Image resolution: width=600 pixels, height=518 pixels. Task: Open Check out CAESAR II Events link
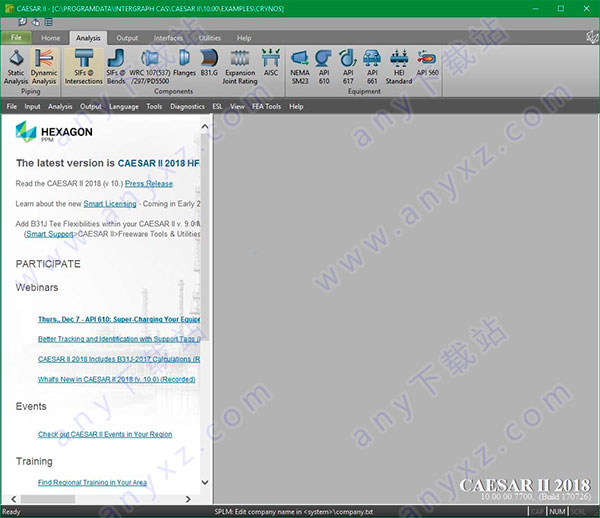coord(105,434)
